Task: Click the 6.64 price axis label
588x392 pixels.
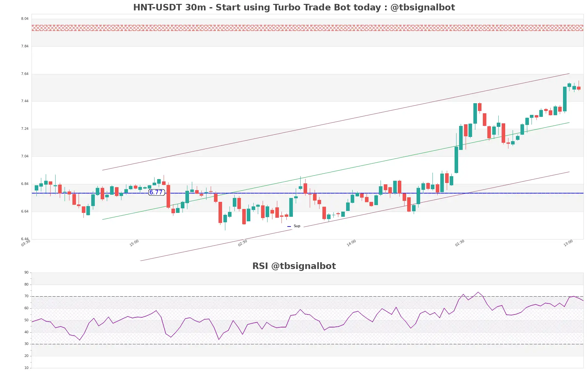Action: pos(25,212)
